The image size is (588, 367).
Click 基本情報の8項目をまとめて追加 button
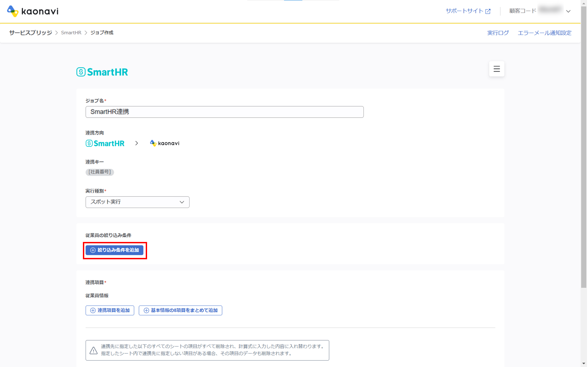pyautogui.click(x=180, y=310)
